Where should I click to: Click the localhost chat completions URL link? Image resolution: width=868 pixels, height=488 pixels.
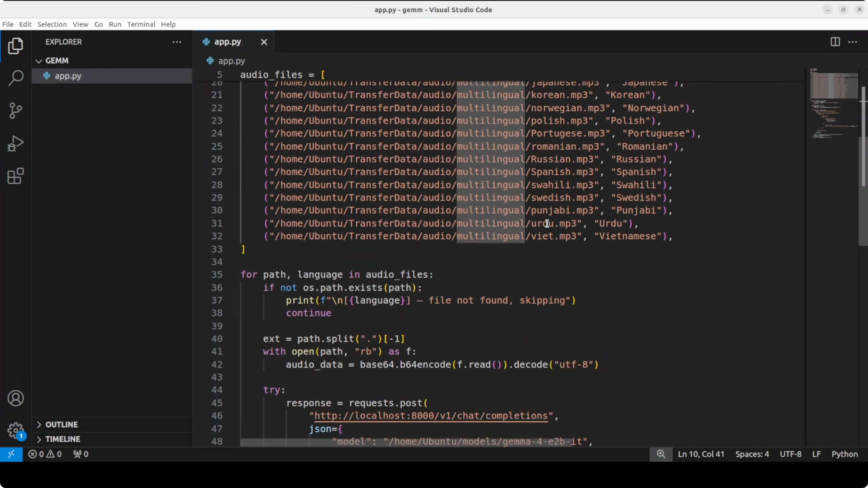coord(431,416)
